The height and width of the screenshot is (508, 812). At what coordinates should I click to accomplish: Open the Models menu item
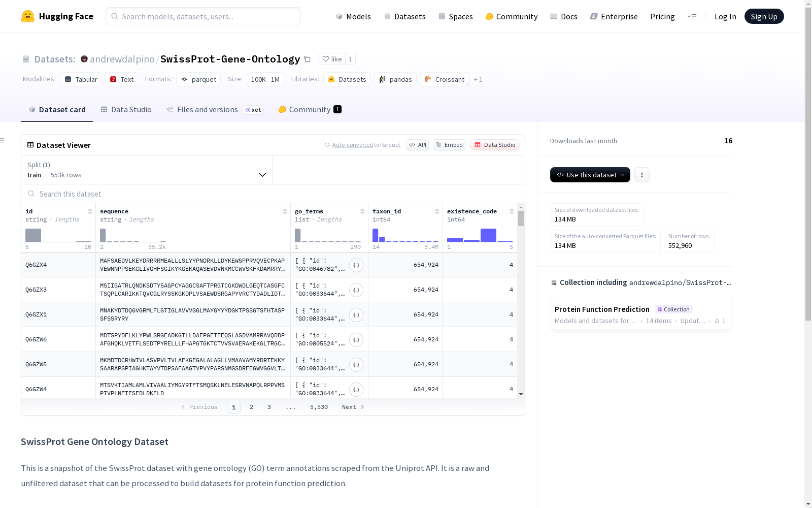click(x=353, y=16)
